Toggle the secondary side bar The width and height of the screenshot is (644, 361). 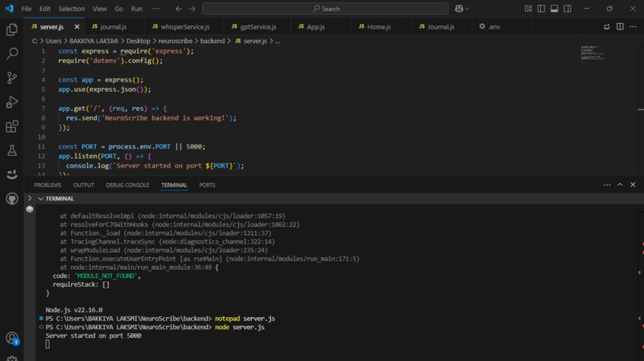[567, 9]
